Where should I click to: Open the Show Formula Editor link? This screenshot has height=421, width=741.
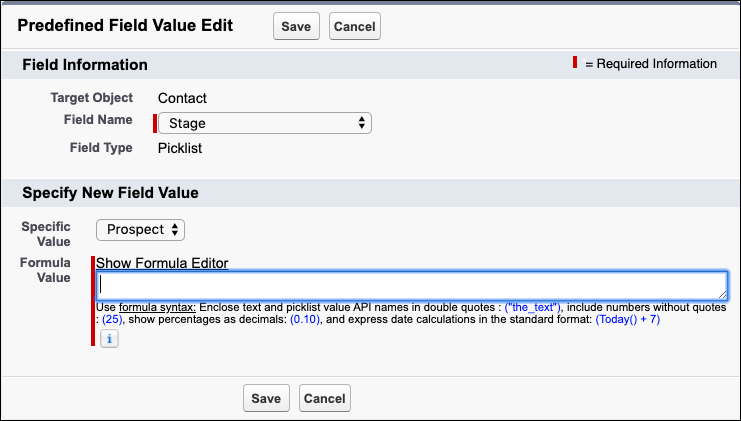162,263
